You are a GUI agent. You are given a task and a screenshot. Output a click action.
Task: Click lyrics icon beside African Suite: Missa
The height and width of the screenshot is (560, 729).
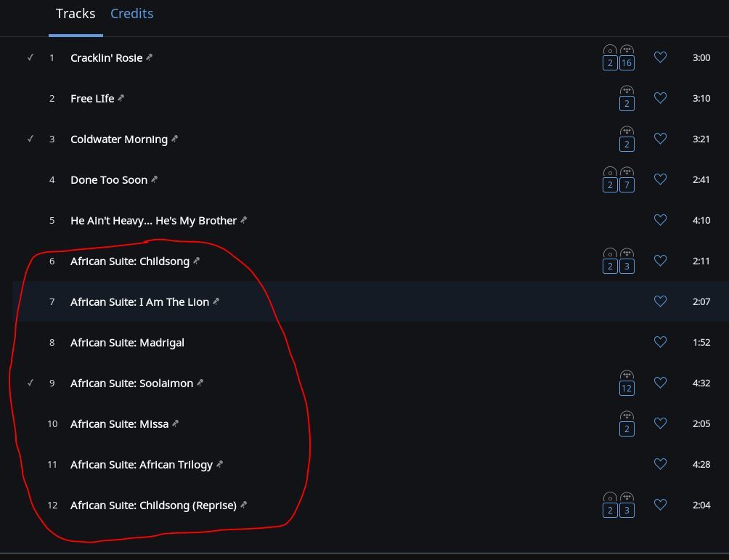(175, 423)
